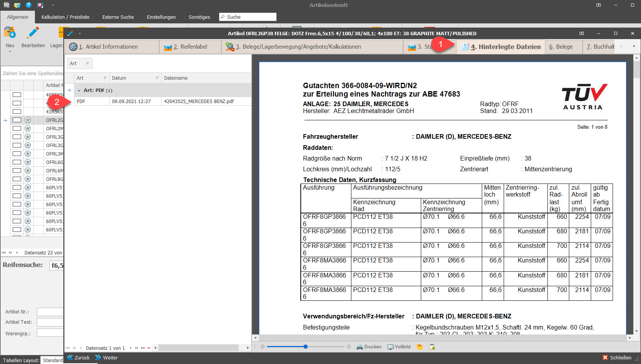Click the clipboard add-file icon in preview toolbar
This screenshot has width=641, height=364.
[x=432, y=347]
